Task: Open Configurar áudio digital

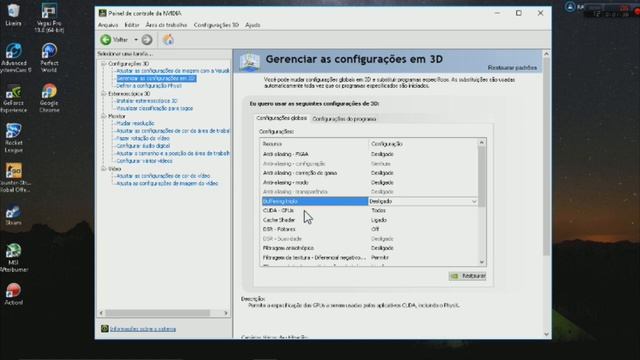Action: (x=143, y=146)
